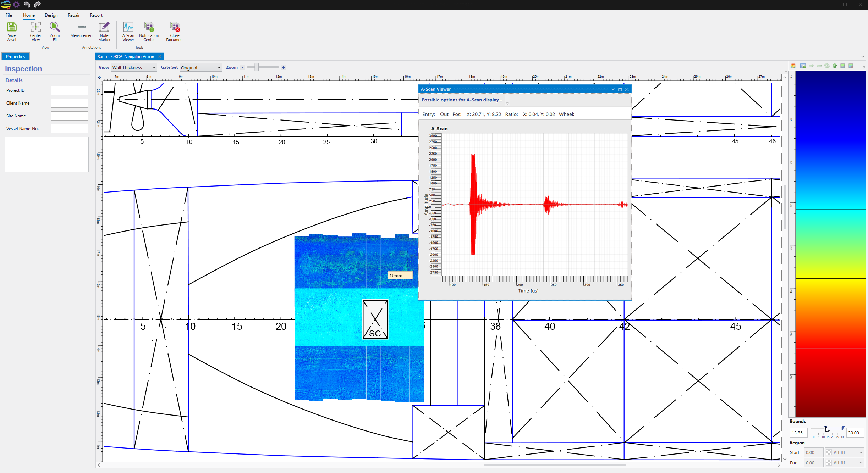Open the A-Scan Viewer tool
Screen dimensions: 868x473
tap(128, 27)
